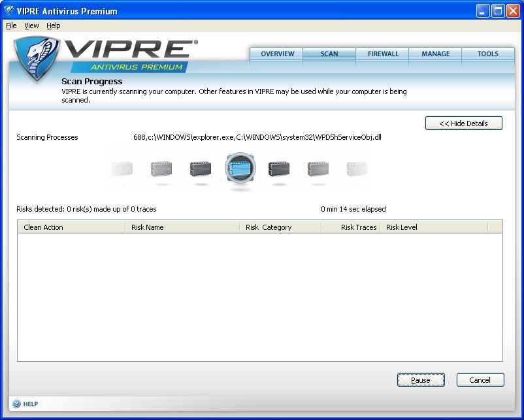Close the VIPRE Antivirus Premium window
The image size is (524, 420).
(x=513, y=11)
